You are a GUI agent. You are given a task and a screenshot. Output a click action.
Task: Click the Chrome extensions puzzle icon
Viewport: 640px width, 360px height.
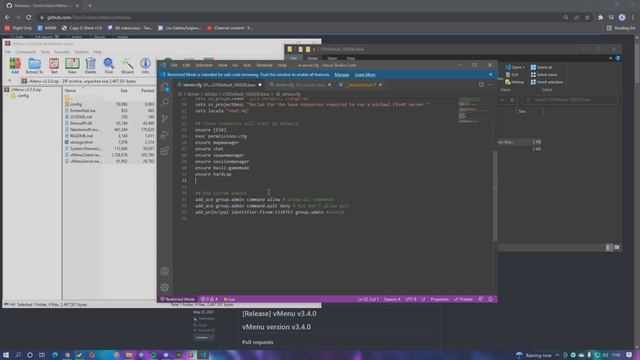(600, 18)
